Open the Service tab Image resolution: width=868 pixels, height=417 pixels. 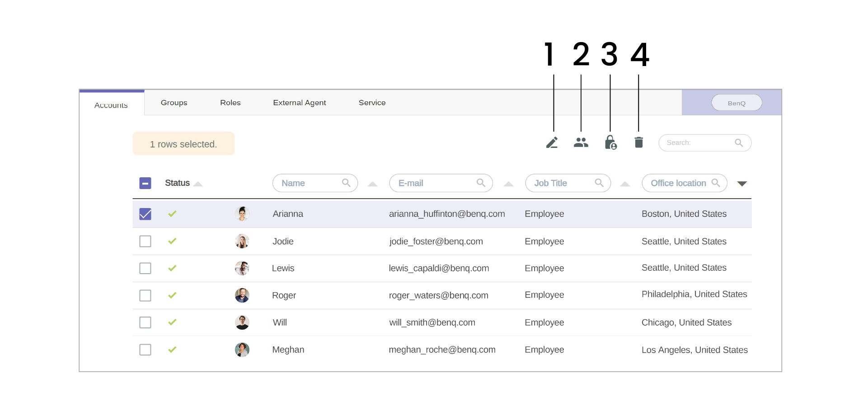[x=372, y=103]
